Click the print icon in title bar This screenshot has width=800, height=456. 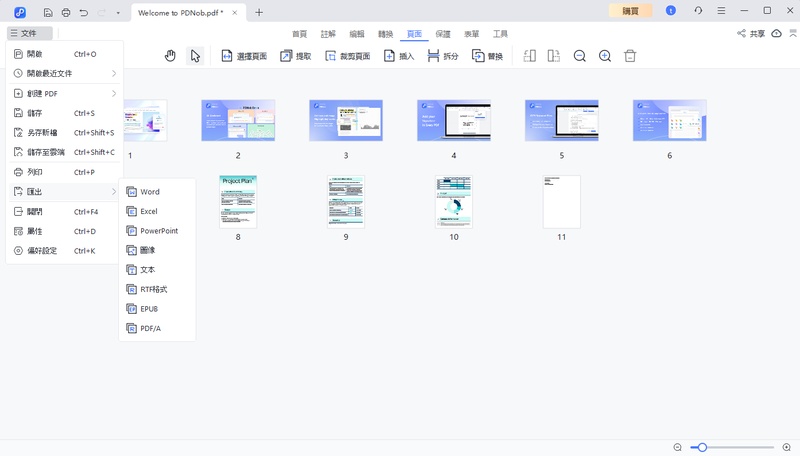click(x=66, y=12)
